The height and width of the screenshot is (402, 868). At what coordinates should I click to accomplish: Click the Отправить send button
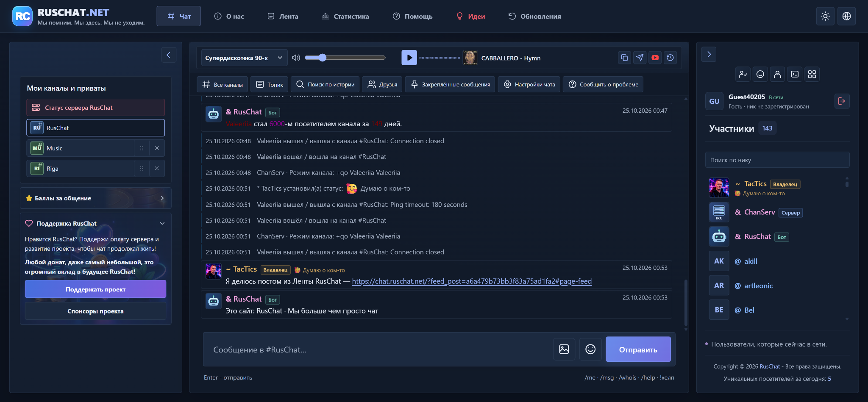[x=638, y=349]
